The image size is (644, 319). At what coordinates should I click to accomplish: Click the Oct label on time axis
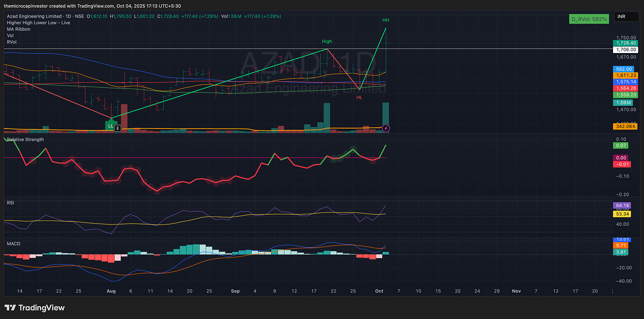[379, 291]
